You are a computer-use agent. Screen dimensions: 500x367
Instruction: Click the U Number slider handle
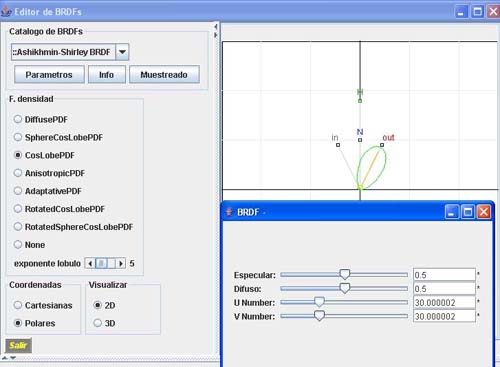tap(319, 302)
